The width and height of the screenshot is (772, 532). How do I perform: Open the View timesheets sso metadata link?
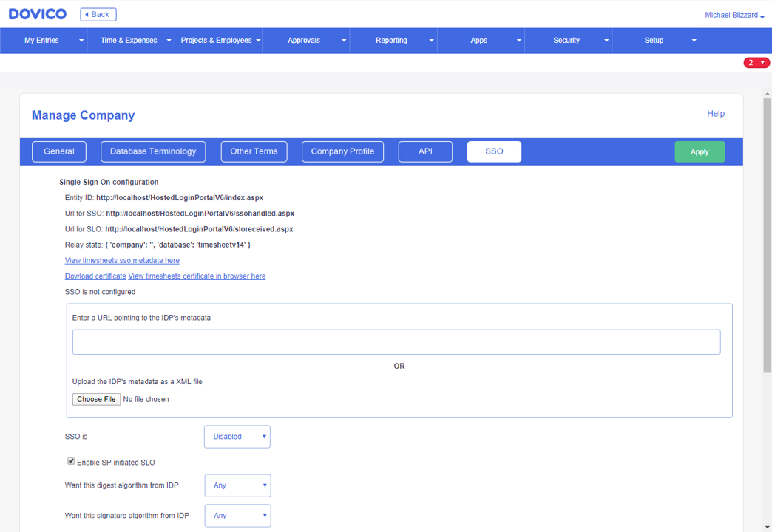pos(122,260)
